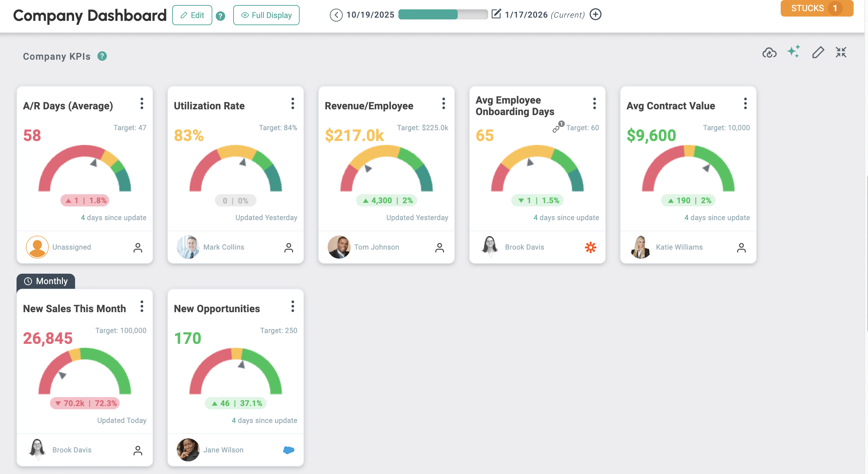Viewport: 868px width, 474px height.
Task: Open the STUCKS 1 button
Action: click(817, 8)
